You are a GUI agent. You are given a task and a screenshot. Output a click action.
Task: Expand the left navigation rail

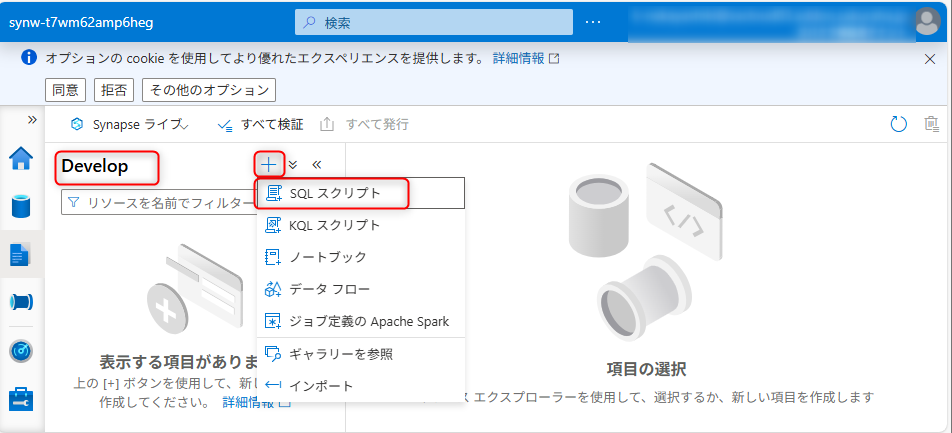pos(32,120)
